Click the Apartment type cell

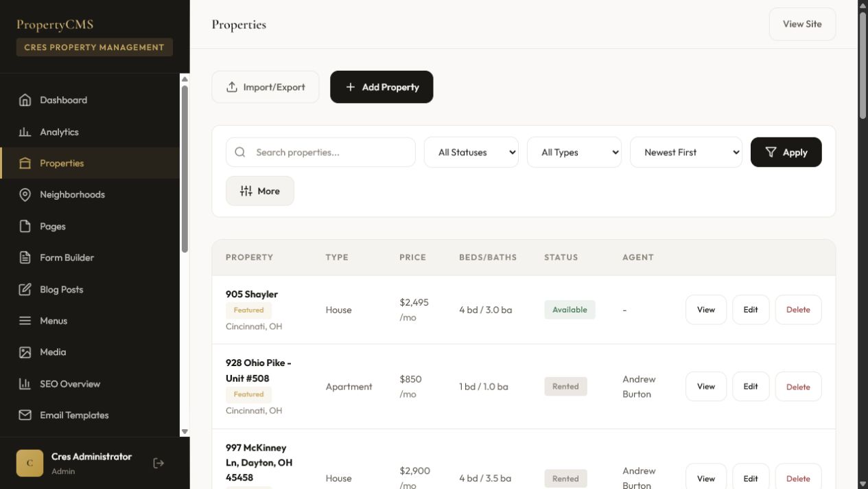coord(349,387)
